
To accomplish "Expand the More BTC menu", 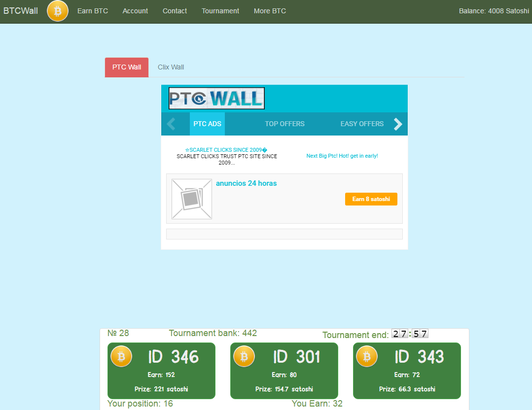I will (270, 11).
